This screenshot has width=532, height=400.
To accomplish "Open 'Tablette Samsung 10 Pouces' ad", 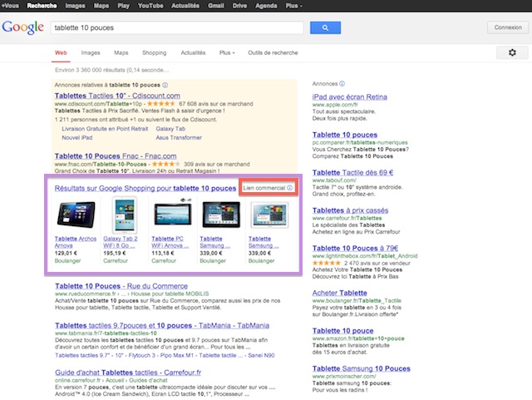I will coord(362,368).
